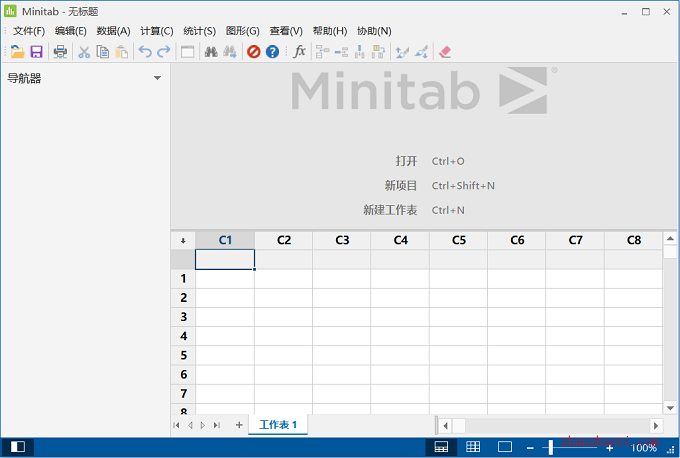Click the red eraser clear icon
Image resolution: width=680 pixels, height=458 pixels.
pos(445,52)
